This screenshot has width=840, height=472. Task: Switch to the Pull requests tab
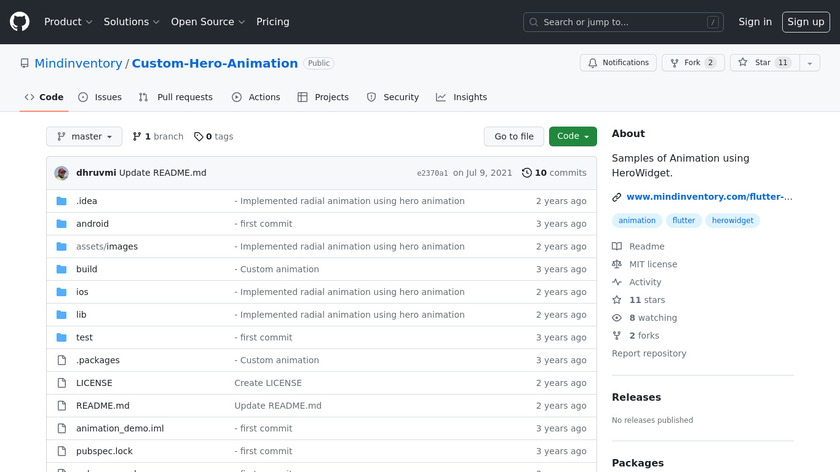pyautogui.click(x=175, y=97)
